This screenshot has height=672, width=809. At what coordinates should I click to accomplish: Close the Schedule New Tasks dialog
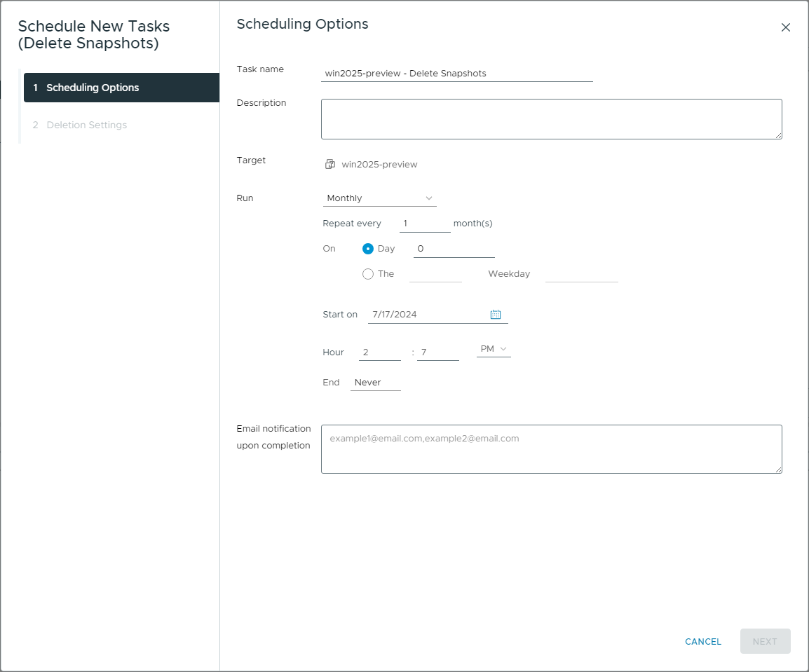[785, 27]
